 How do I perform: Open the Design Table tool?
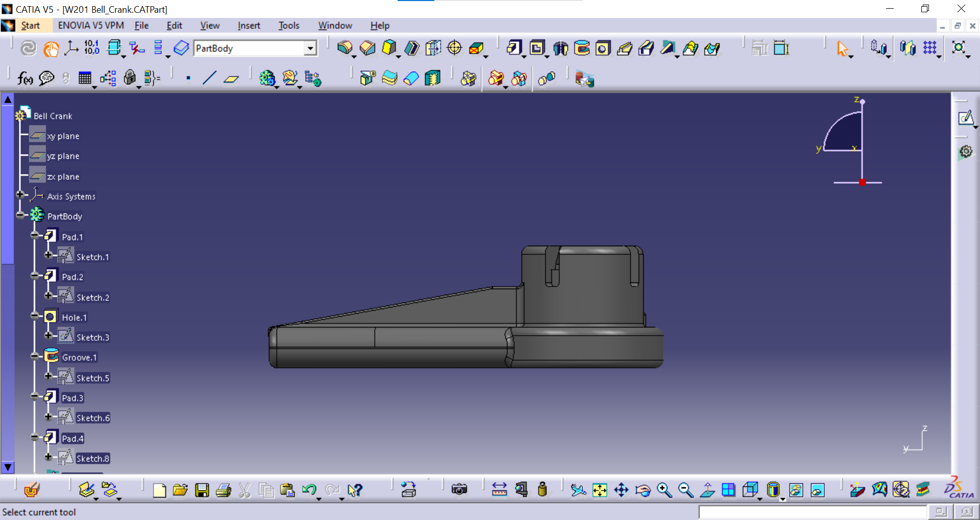pyautogui.click(x=85, y=78)
